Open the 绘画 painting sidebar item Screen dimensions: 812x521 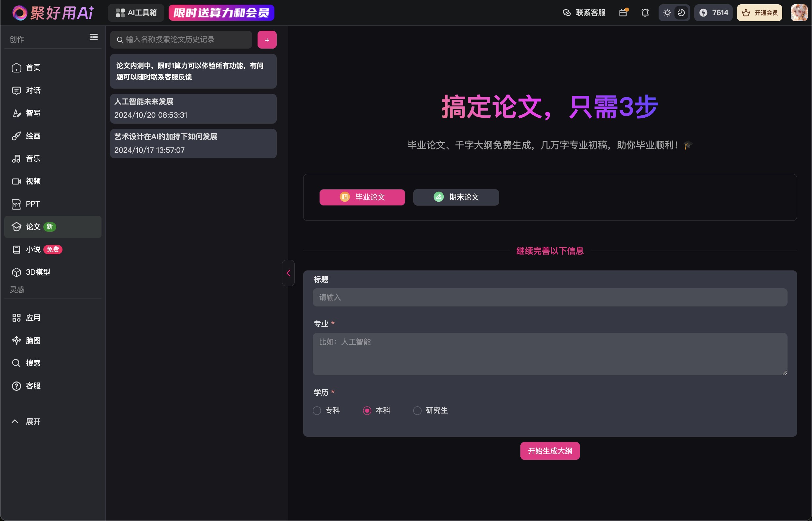coord(33,136)
